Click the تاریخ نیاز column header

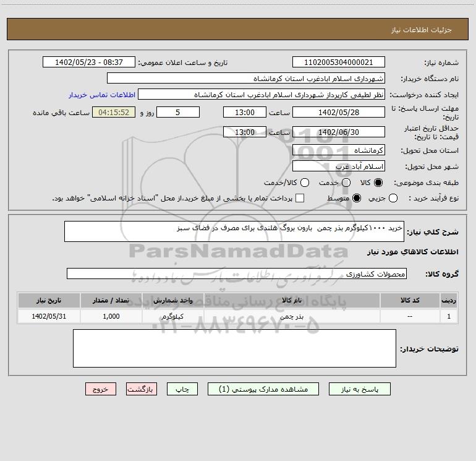(49, 301)
